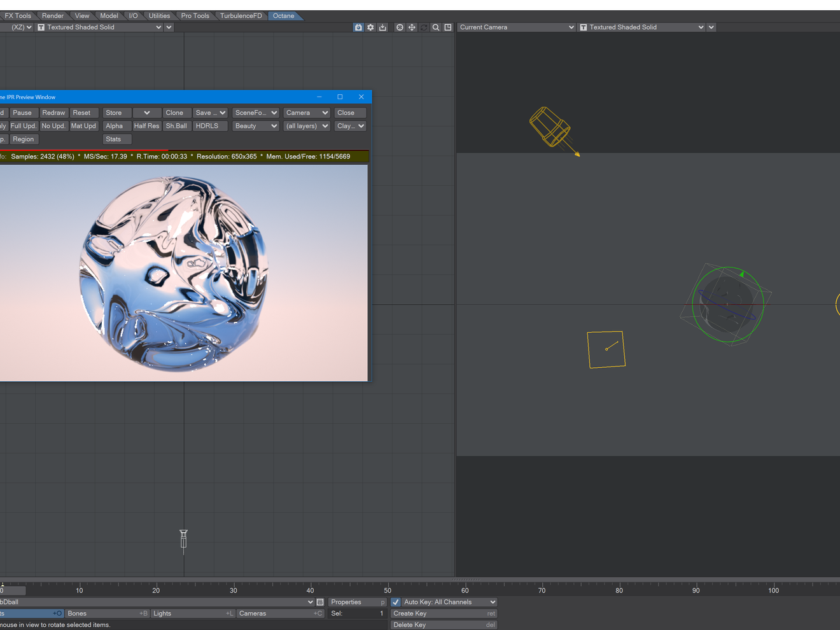Open right viewport Textured Shaded Solid dropdown
Screen dimensions: 840x630
point(641,27)
